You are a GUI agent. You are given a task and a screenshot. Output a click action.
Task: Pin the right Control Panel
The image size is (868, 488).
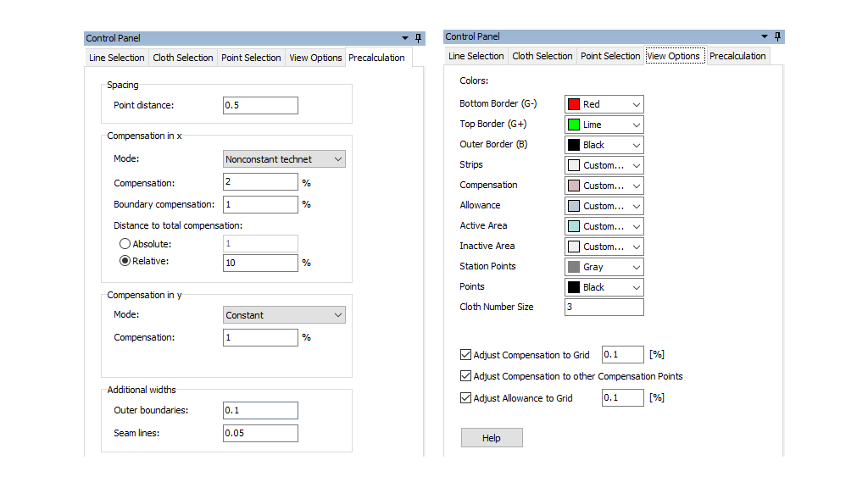(x=777, y=36)
